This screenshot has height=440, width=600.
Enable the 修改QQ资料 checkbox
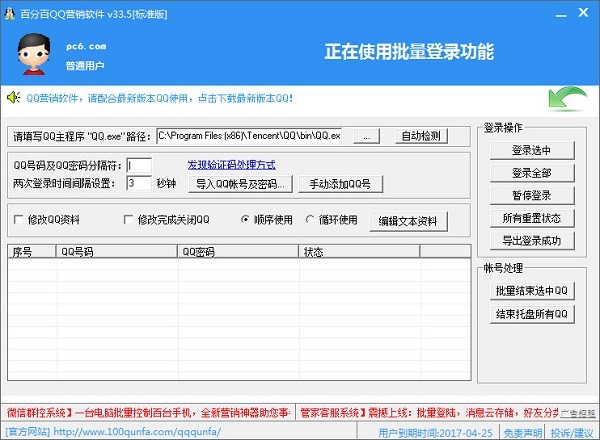(x=18, y=220)
